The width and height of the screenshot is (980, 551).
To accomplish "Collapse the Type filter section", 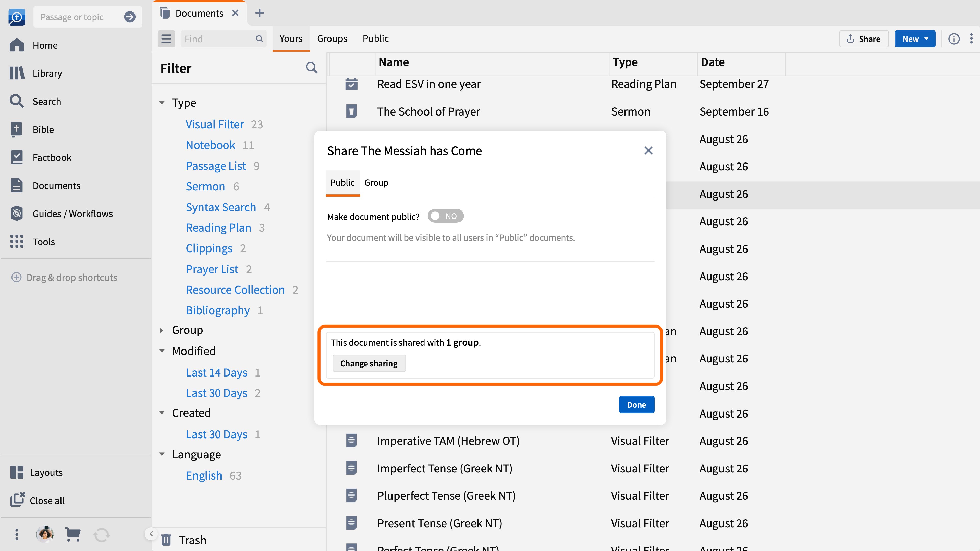I will pos(162,103).
